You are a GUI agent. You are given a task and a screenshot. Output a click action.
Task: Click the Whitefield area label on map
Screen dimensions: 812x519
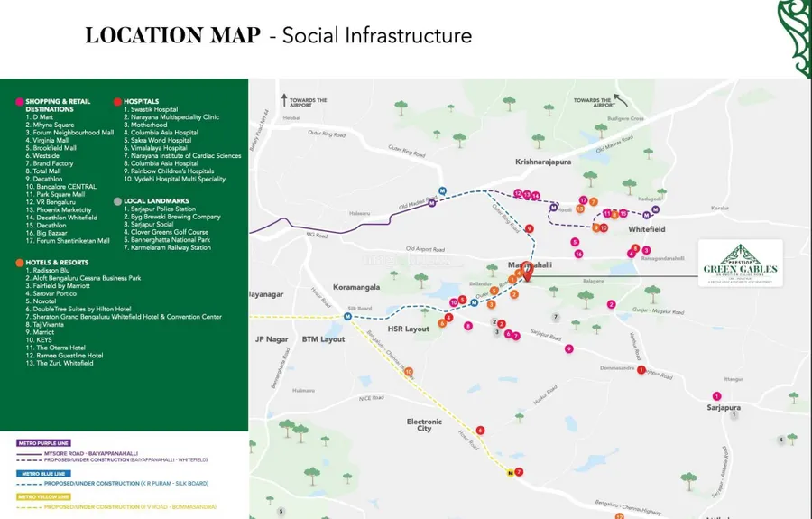[x=647, y=229]
